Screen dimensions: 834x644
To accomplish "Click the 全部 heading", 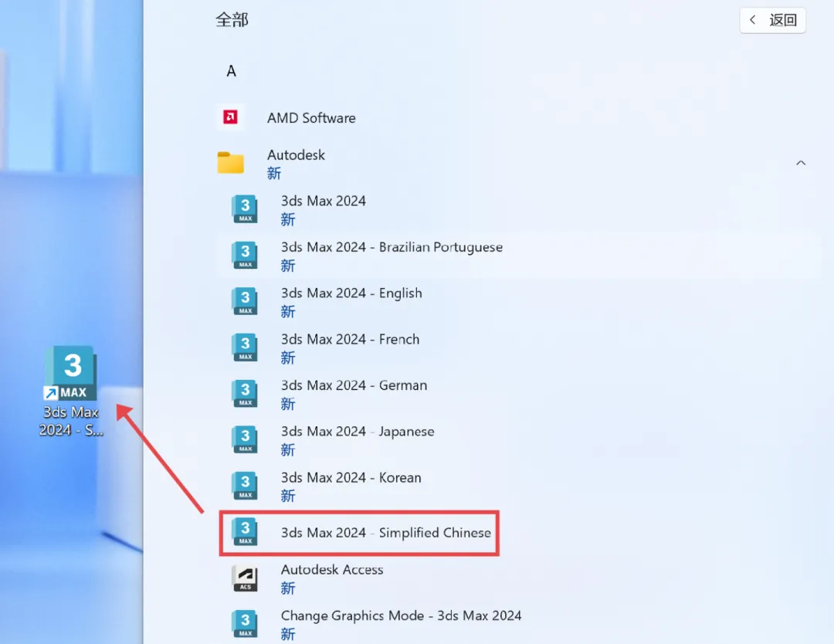I will point(232,20).
